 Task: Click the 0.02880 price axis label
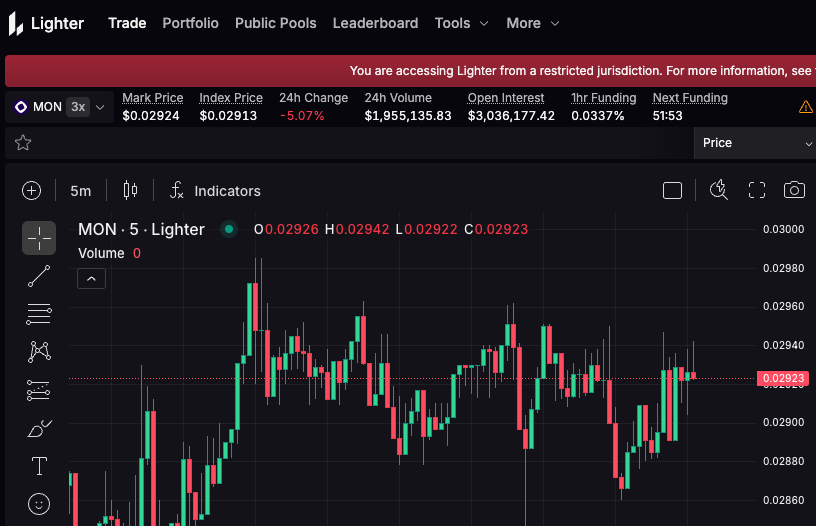pyautogui.click(x=783, y=461)
